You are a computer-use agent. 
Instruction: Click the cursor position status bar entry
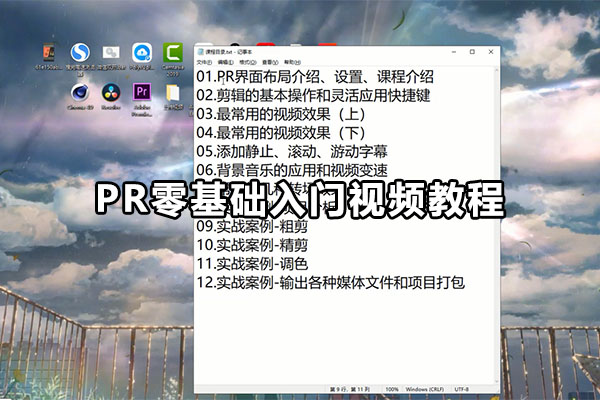pos(350,389)
